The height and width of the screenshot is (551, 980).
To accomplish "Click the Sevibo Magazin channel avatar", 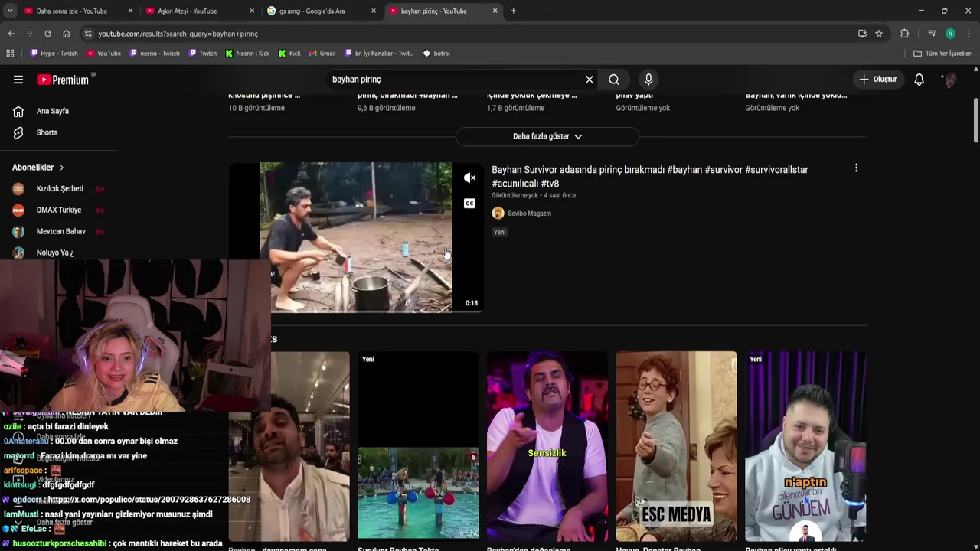I will tap(498, 214).
